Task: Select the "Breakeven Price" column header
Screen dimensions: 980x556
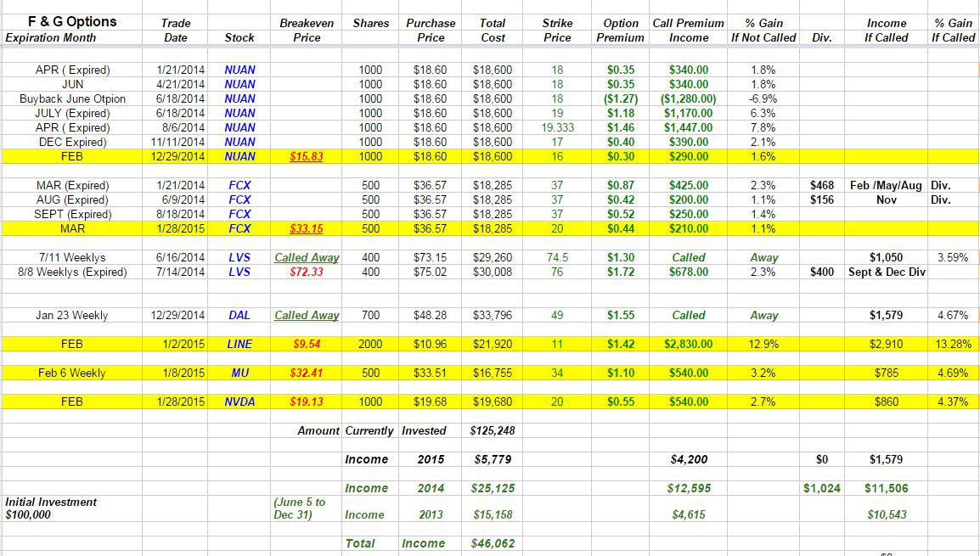Action: tap(307, 30)
